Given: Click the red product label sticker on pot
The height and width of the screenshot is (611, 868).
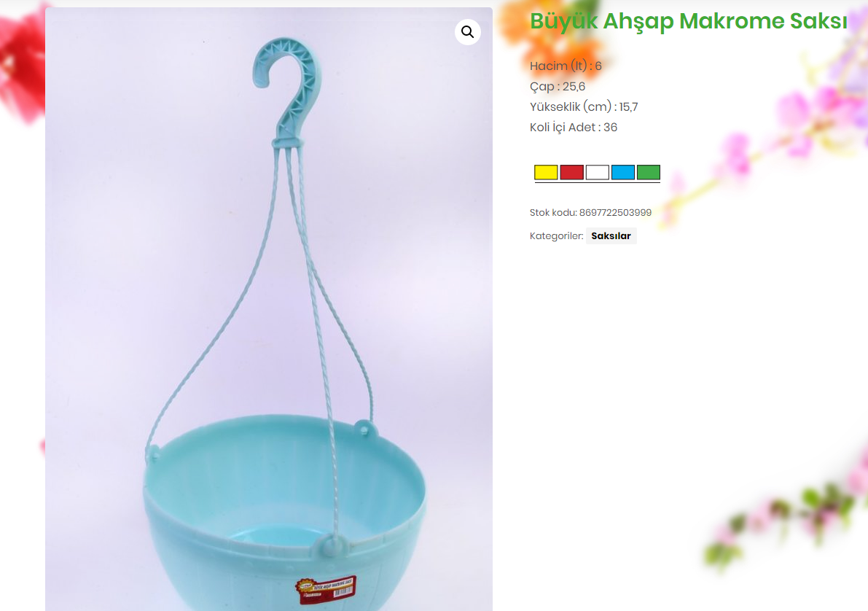Looking at the screenshot, I should click(x=326, y=590).
